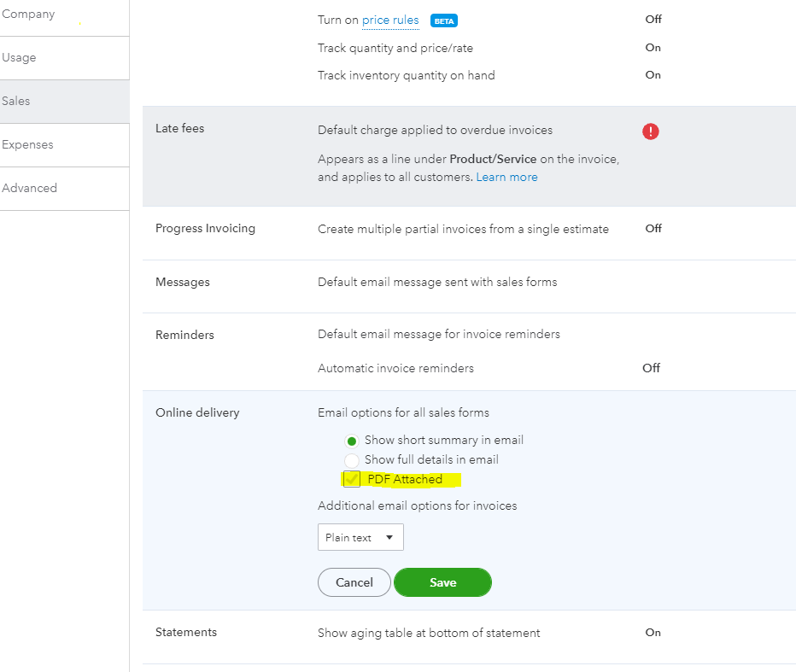Viewport: 796px width, 672px height.
Task: Select Show short summary in email option
Action: [x=352, y=441]
